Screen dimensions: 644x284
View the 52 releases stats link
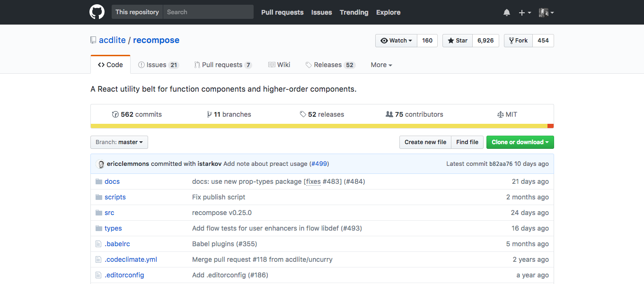tap(322, 114)
